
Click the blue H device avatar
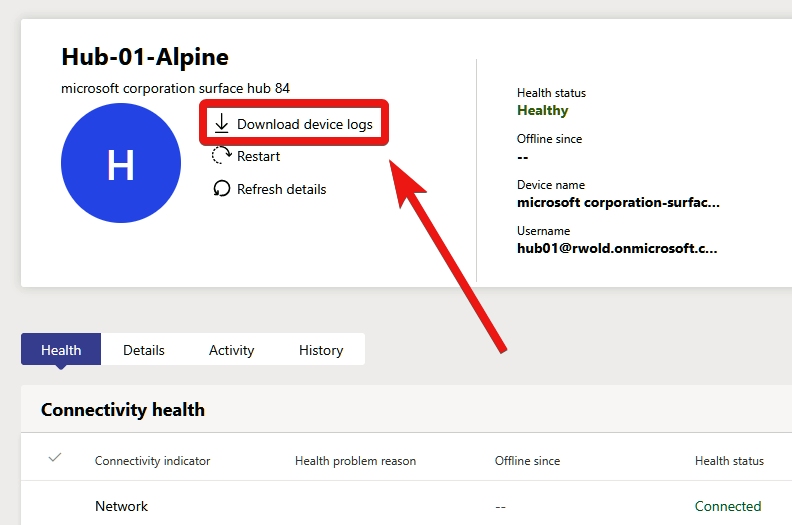[x=121, y=163]
